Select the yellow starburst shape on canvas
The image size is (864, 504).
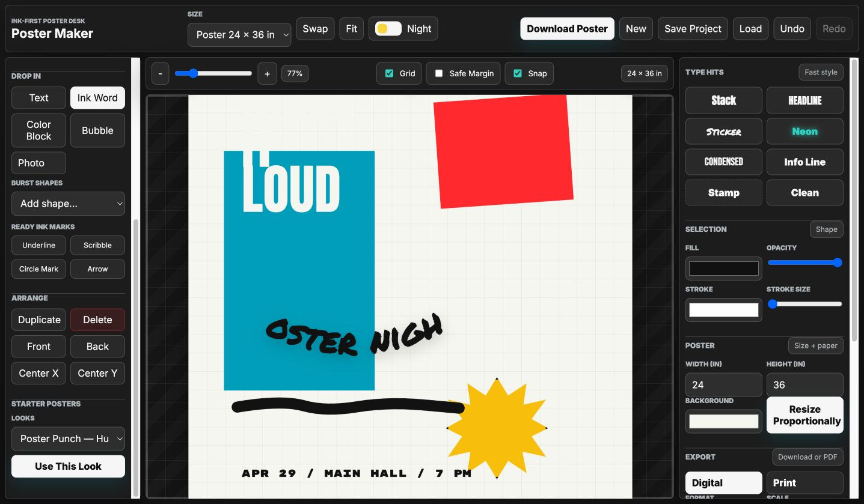(497, 428)
